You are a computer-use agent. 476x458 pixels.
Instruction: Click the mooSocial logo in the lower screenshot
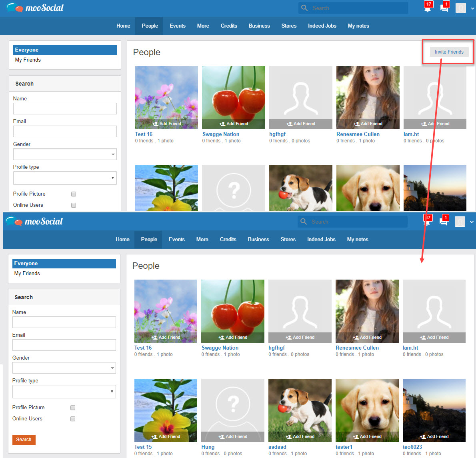coord(34,221)
